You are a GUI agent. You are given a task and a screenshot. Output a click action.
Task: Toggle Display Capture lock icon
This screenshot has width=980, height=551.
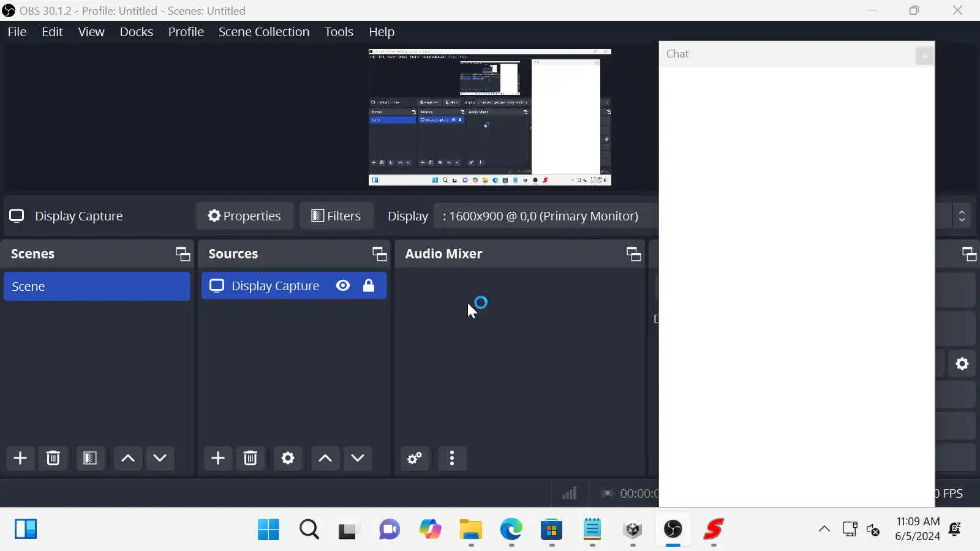point(369,285)
